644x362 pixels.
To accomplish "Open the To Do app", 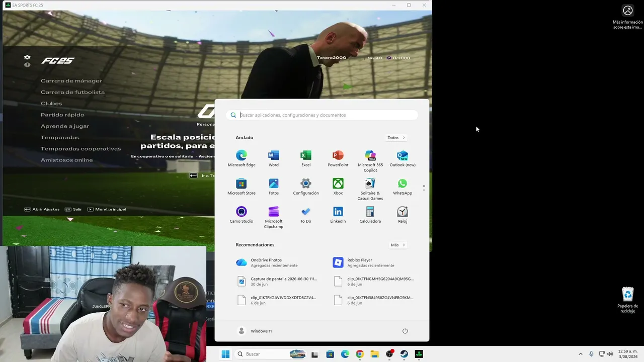I will tap(306, 215).
